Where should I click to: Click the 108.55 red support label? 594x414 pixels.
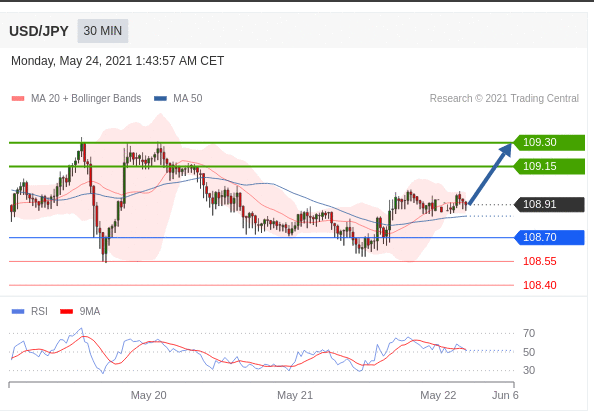[539, 261]
